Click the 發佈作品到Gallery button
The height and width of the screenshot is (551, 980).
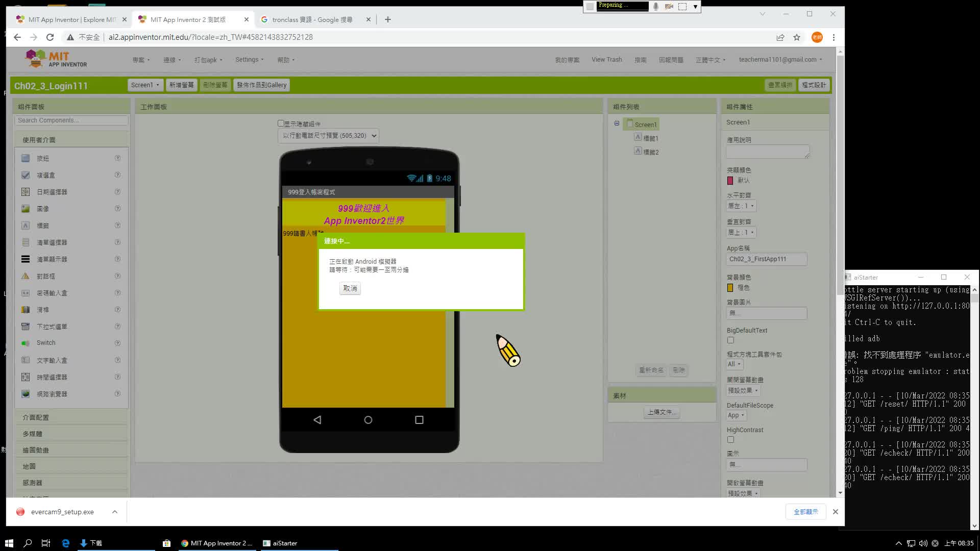tap(261, 85)
